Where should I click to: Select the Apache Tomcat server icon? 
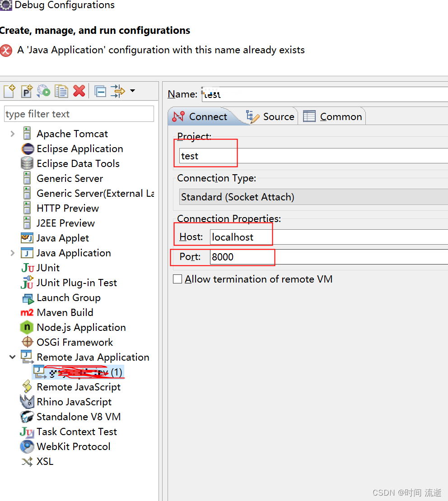coord(27,133)
